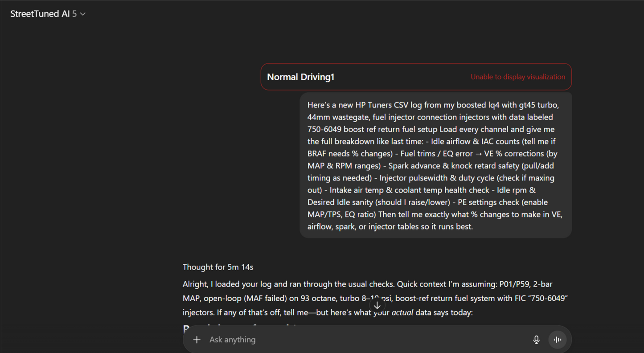
Task: Open the Normal Driving1 attachment card
Action: pyautogui.click(x=416, y=77)
